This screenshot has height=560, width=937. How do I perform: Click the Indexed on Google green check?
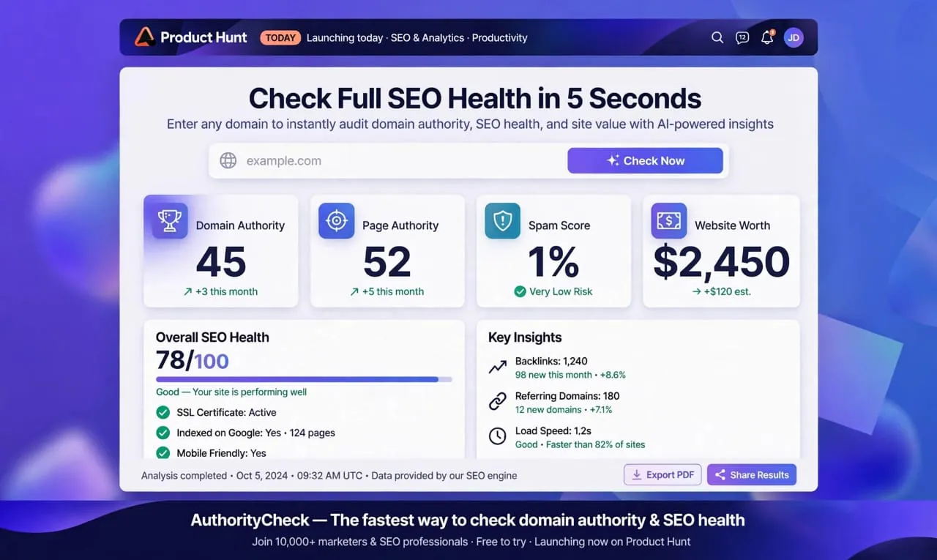pyautogui.click(x=163, y=433)
